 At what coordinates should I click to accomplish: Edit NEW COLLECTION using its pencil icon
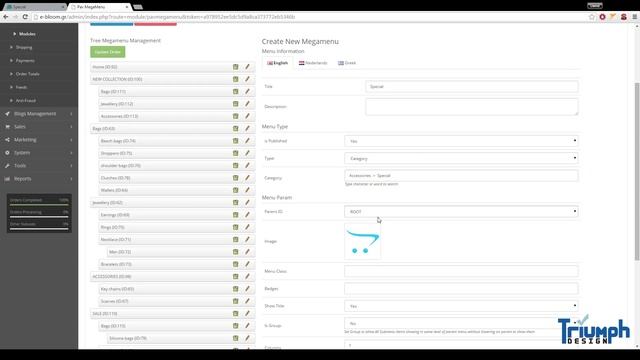tap(247, 79)
